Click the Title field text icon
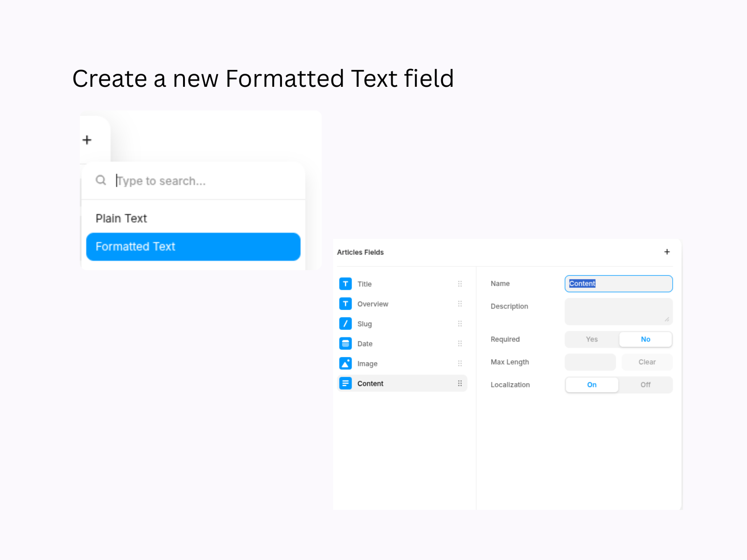 pyautogui.click(x=345, y=284)
